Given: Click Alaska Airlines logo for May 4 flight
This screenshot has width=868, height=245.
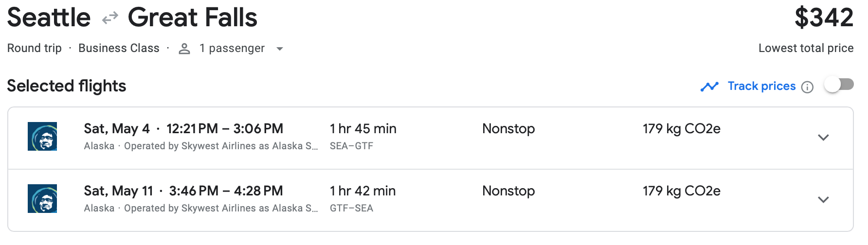Looking at the screenshot, I should (42, 137).
